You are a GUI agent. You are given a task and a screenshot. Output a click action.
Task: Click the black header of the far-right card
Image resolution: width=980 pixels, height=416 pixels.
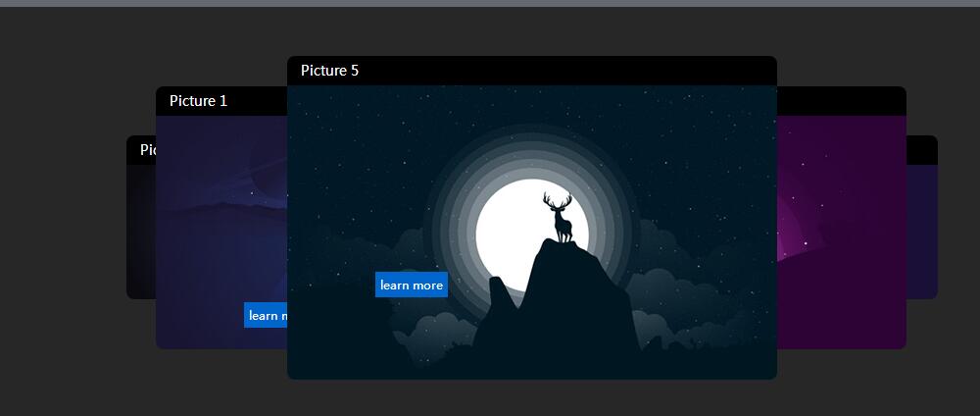(921, 150)
